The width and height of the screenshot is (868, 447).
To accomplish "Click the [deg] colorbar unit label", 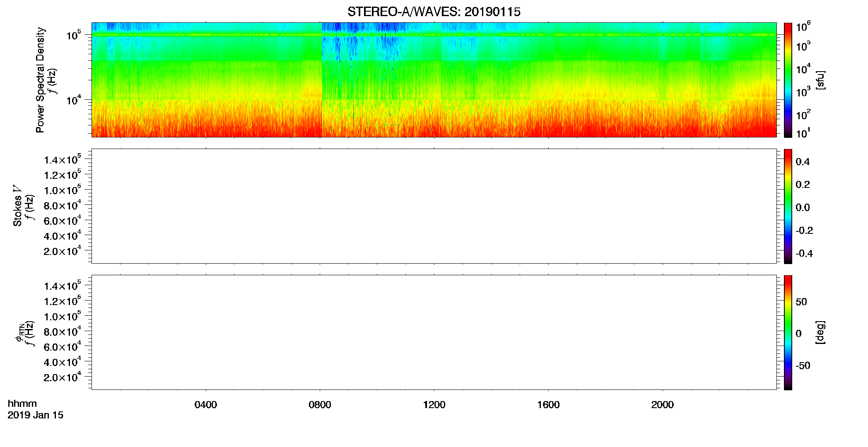I will pyautogui.click(x=820, y=332).
